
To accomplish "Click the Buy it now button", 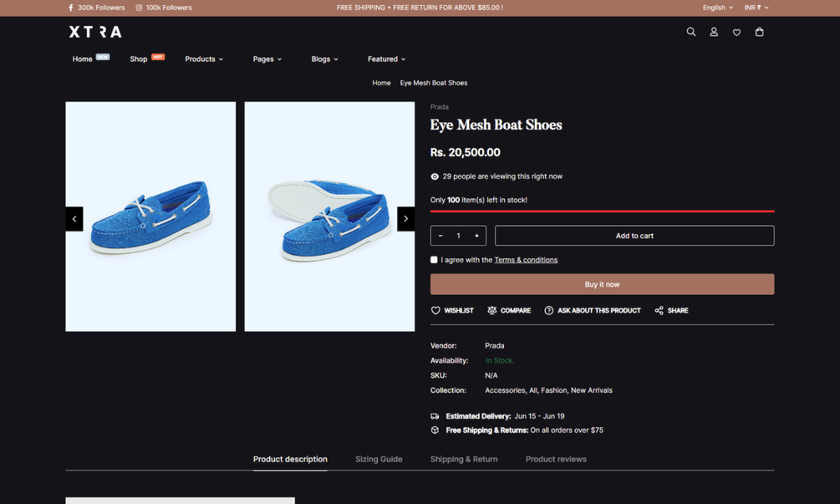I will pyautogui.click(x=602, y=284).
